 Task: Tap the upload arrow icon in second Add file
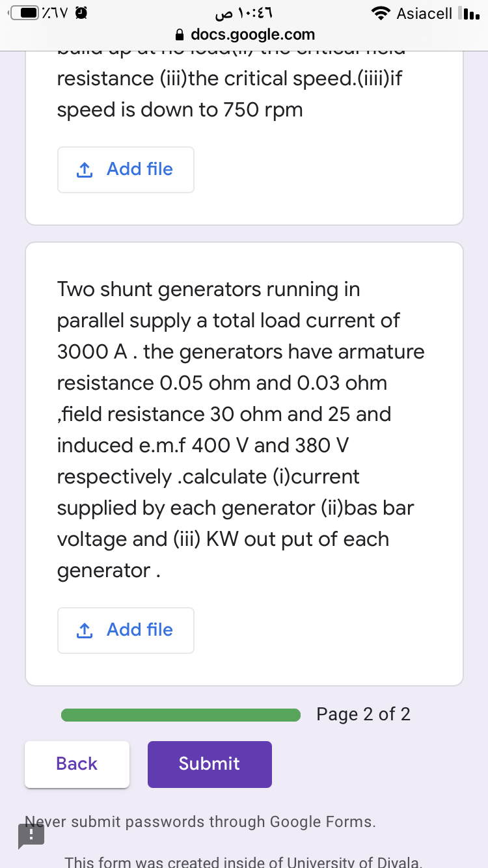click(83, 631)
